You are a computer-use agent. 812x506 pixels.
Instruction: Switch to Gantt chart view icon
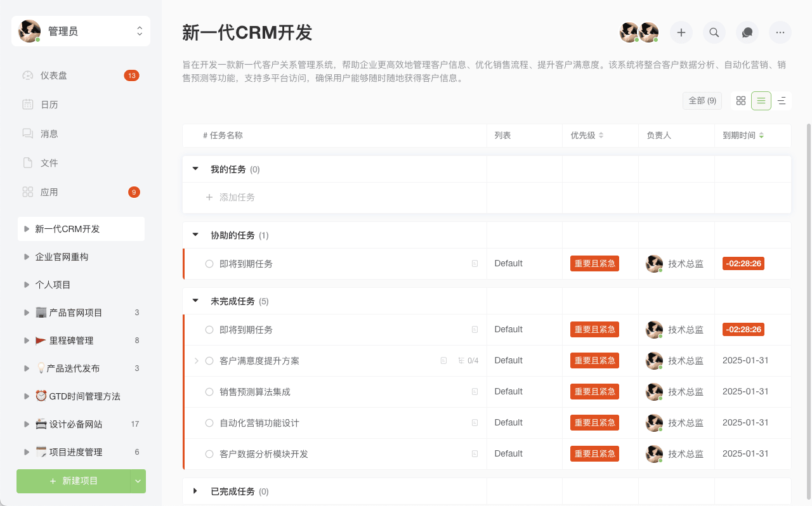click(x=782, y=101)
